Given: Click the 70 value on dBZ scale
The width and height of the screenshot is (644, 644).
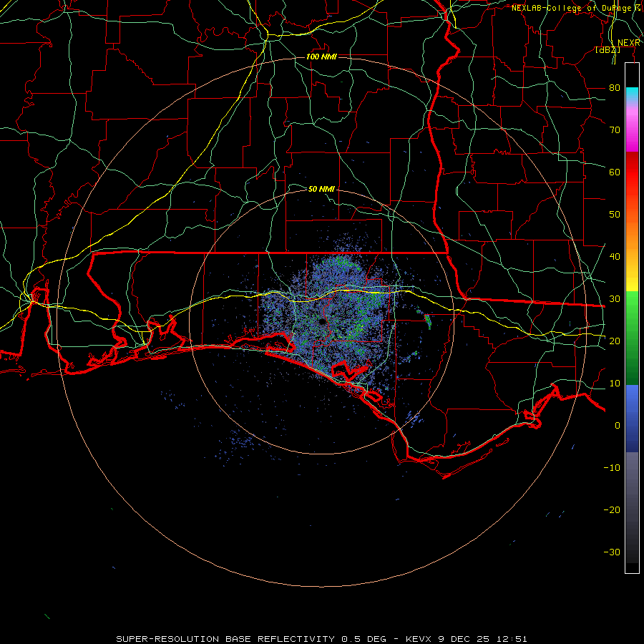Looking at the screenshot, I should click(x=615, y=130).
